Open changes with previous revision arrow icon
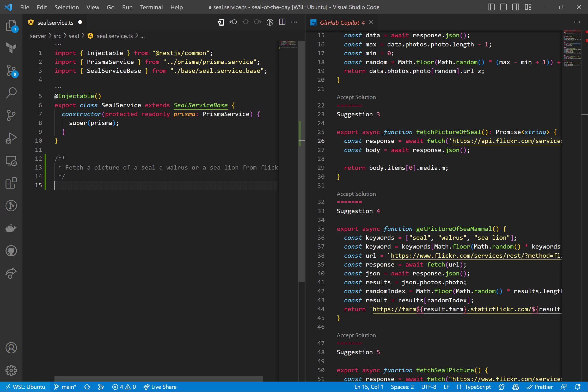This screenshot has height=392, width=588. 233,22
